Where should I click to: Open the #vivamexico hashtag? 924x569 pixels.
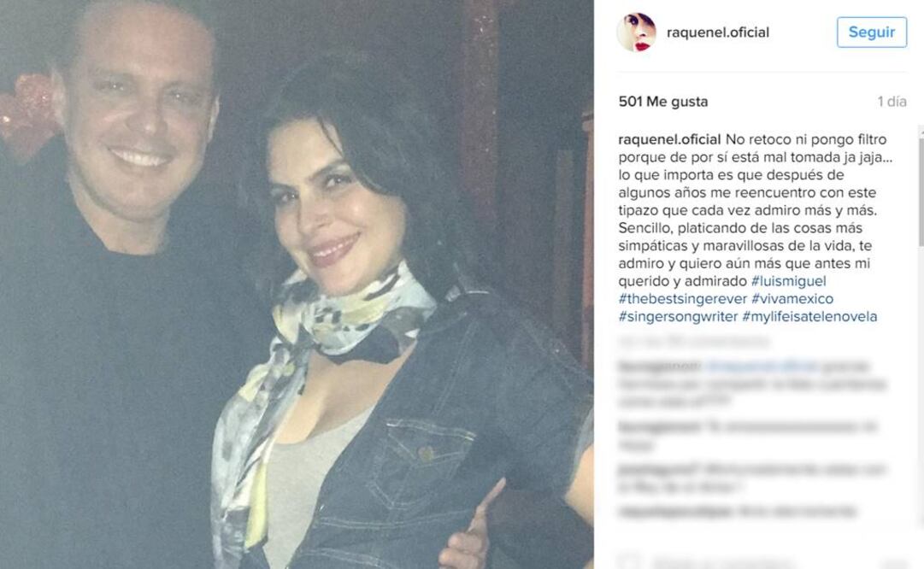(792, 299)
